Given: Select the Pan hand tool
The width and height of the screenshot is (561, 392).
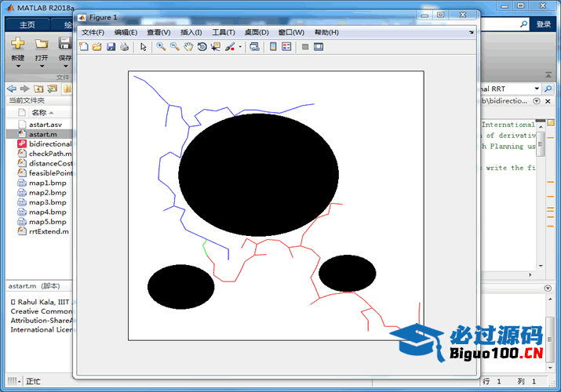Looking at the screenshot, I should click(x=188, y=47).
